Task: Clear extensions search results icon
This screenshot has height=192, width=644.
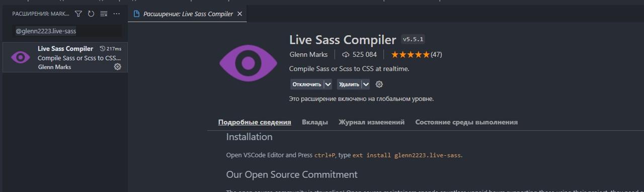Action: tap(104, 14)
